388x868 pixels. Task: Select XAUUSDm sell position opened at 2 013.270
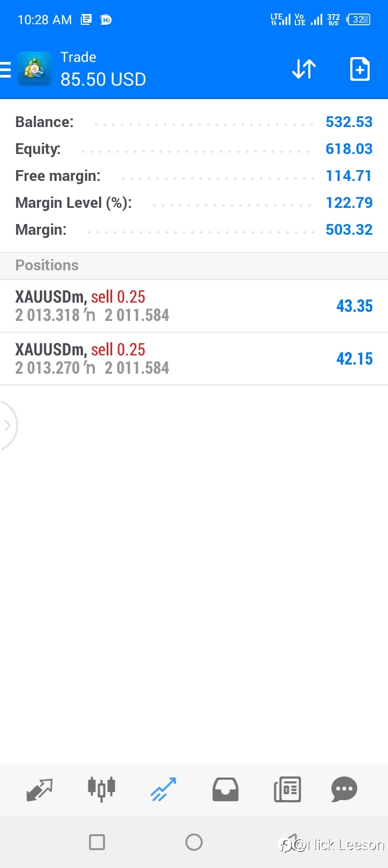point(194,359)
